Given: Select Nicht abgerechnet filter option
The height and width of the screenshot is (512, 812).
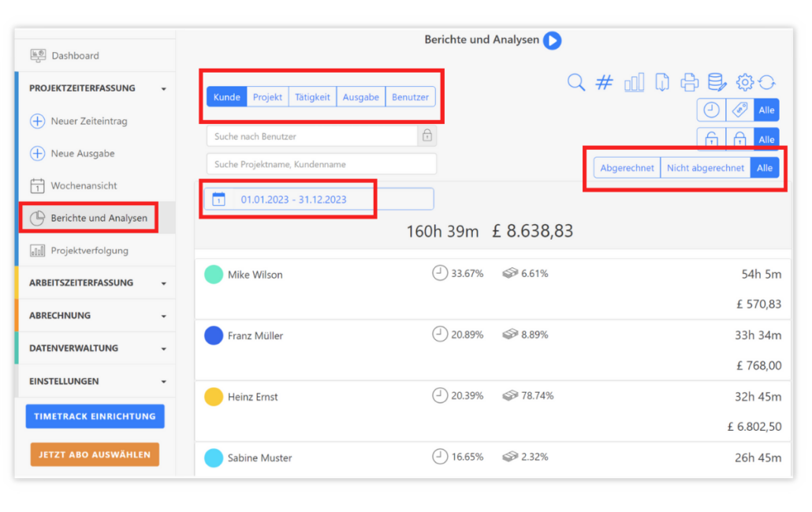Looking at the screenshot, I should pos(705,168).
